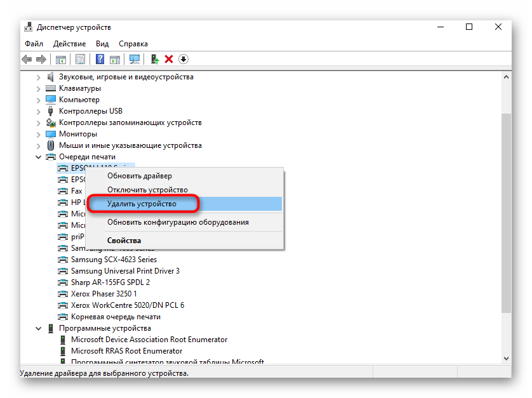Click scan for hardware changes monitor icon

point(135,60)
